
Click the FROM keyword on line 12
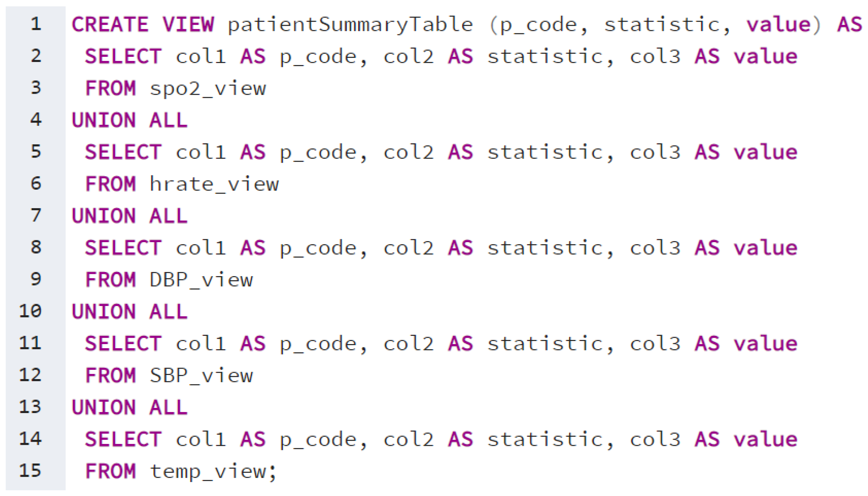coord(110,375)
